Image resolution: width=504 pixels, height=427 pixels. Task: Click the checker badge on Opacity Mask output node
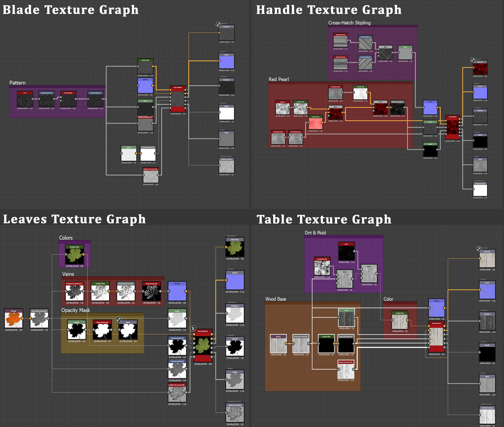(118, 319)
